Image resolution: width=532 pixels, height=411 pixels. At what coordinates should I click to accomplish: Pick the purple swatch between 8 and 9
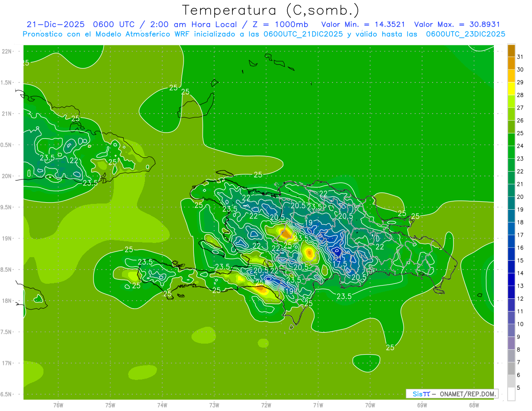tap(511, 343)
